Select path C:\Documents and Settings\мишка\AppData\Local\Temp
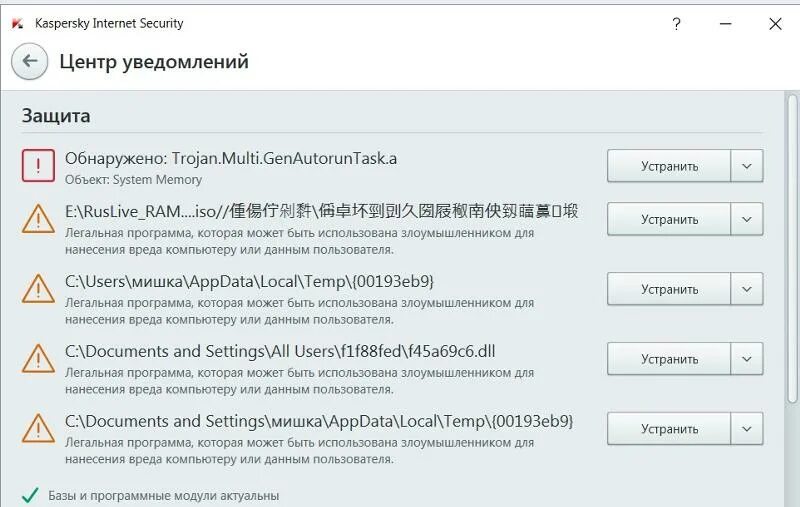 [x=319, y=421]
